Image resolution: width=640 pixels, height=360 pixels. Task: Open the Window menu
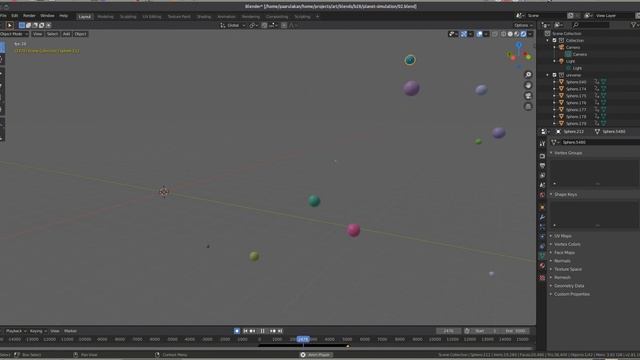click(x=47, y=16)
